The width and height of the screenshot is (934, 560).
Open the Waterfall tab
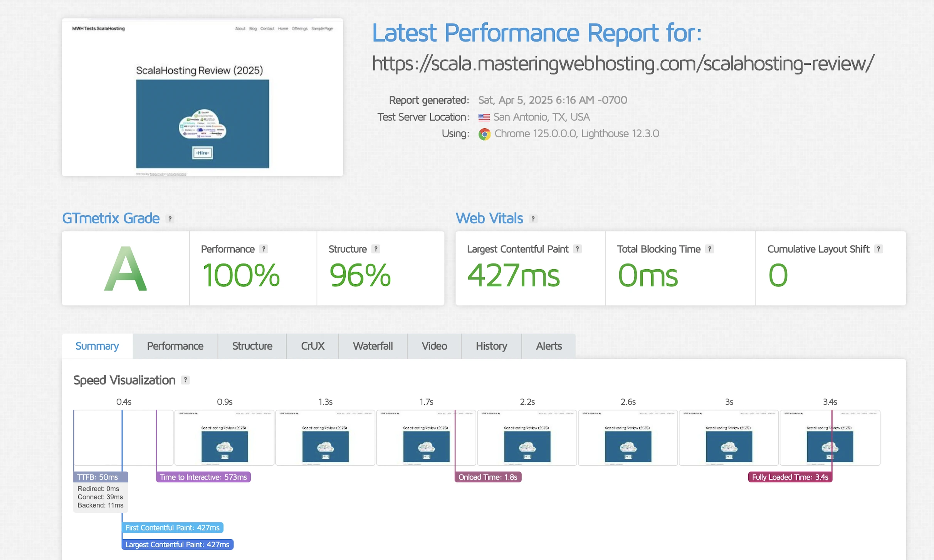pos(373,346)
